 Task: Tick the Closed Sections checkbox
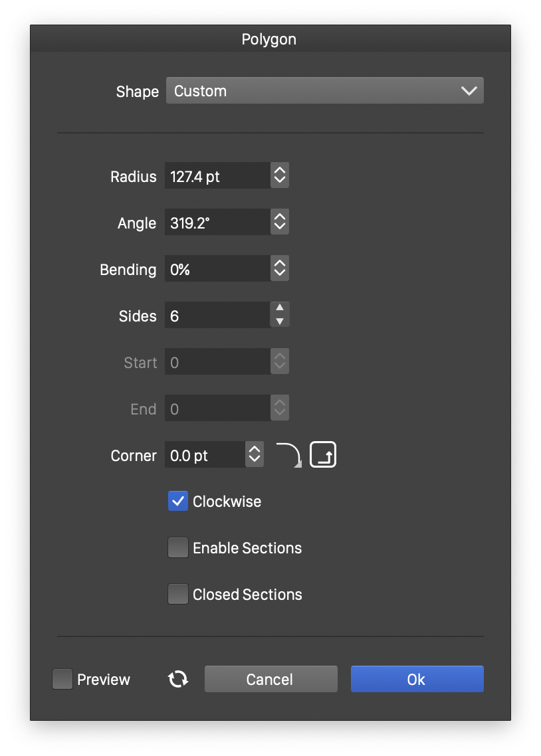point(178,595)
